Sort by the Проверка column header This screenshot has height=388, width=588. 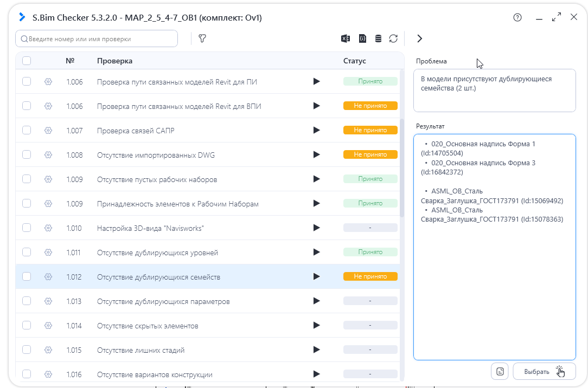coord(114,61)
